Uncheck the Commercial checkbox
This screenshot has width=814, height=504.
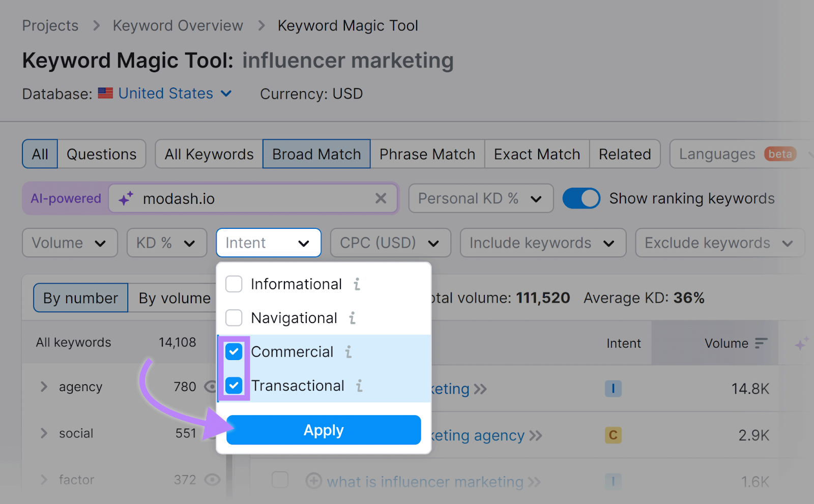234,351
